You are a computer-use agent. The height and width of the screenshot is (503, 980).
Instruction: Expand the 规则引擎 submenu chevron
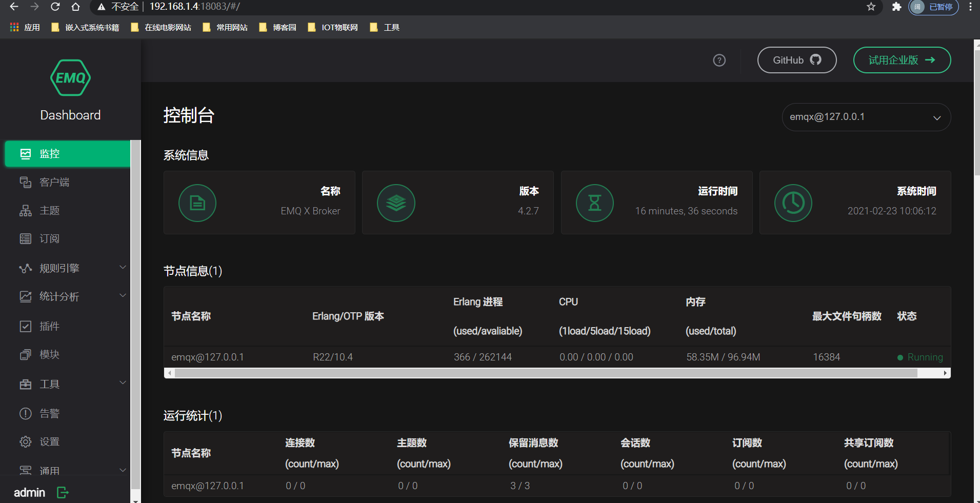click(123, 267)
